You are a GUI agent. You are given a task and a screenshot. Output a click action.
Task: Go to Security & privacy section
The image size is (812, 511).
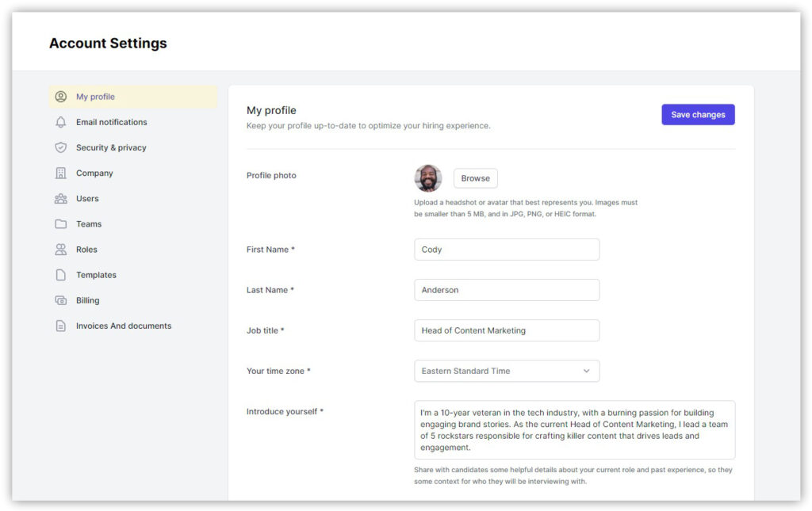(111, 147)
